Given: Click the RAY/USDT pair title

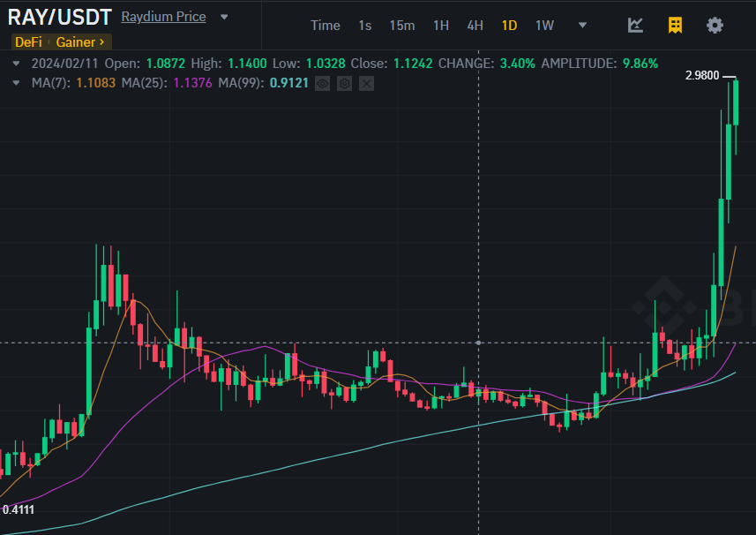Looking at the screenshot, I should [60, 18].
